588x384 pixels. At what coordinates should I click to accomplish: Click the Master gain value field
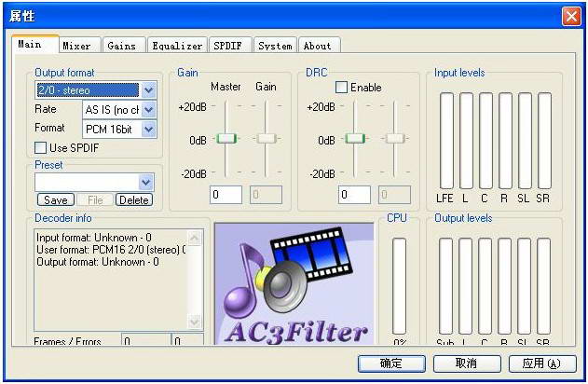[x=226, y=195]
